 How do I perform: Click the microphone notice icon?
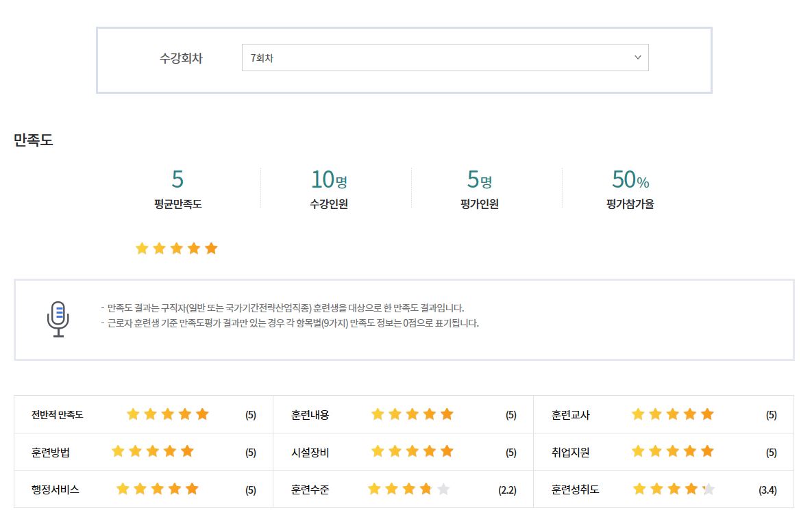58,319
